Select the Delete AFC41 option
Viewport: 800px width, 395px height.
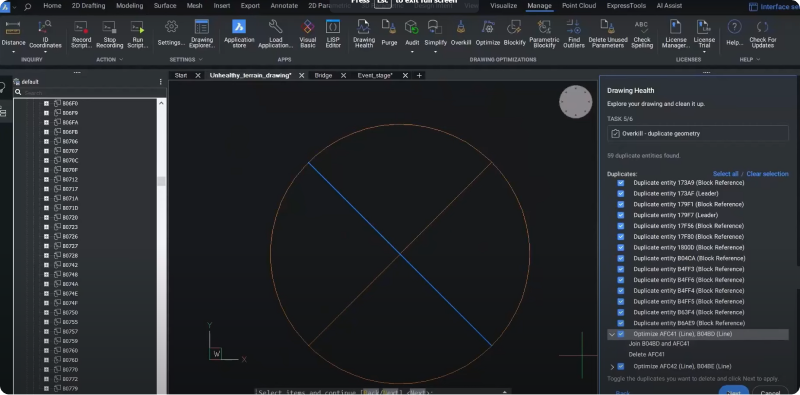click(x=646, y=355)
